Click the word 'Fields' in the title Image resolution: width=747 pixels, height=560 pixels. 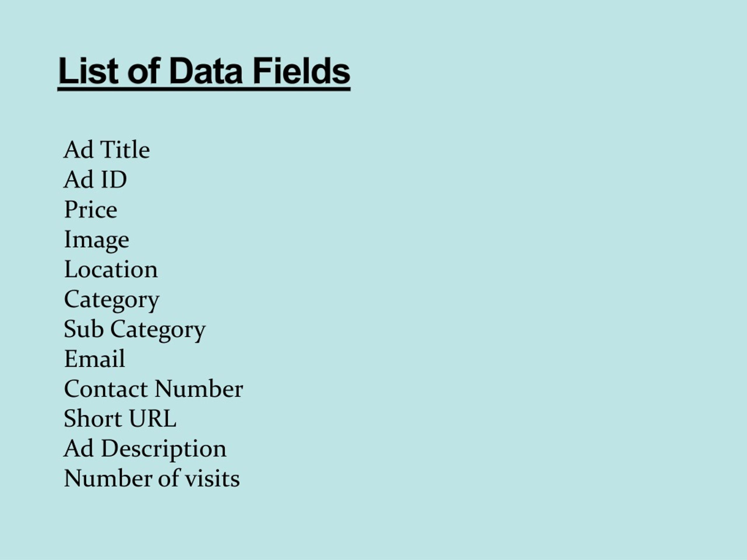(301, 71)
